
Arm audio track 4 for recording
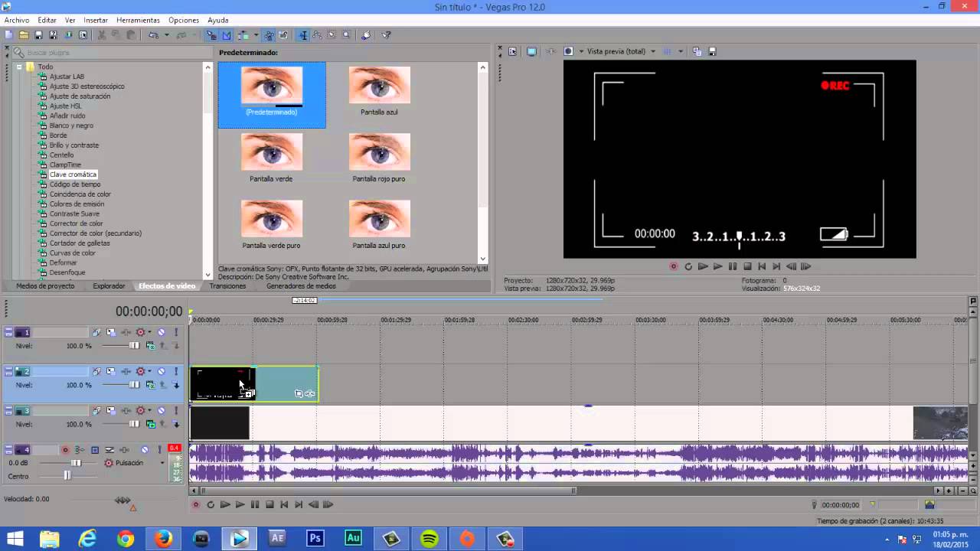click(65, 450)
